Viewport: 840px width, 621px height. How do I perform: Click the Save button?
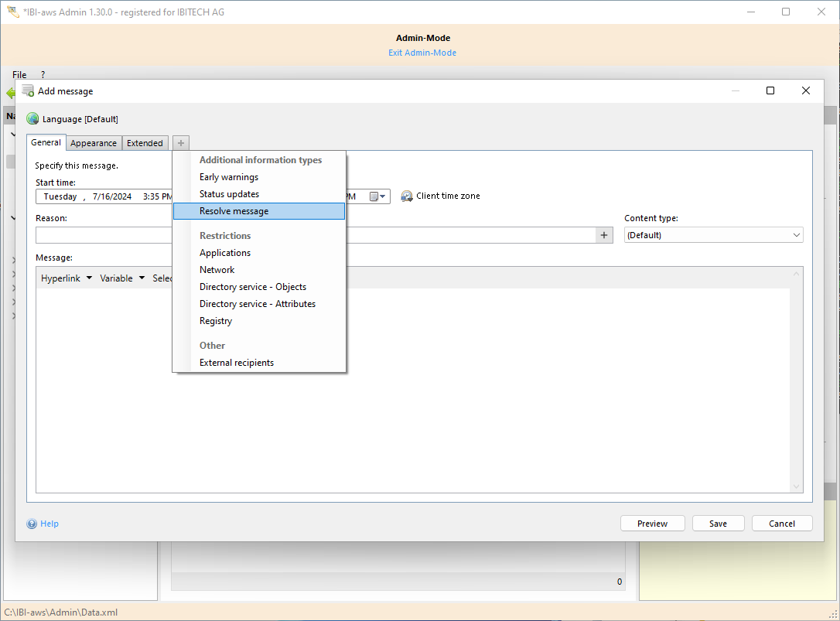tap(718, 524)
